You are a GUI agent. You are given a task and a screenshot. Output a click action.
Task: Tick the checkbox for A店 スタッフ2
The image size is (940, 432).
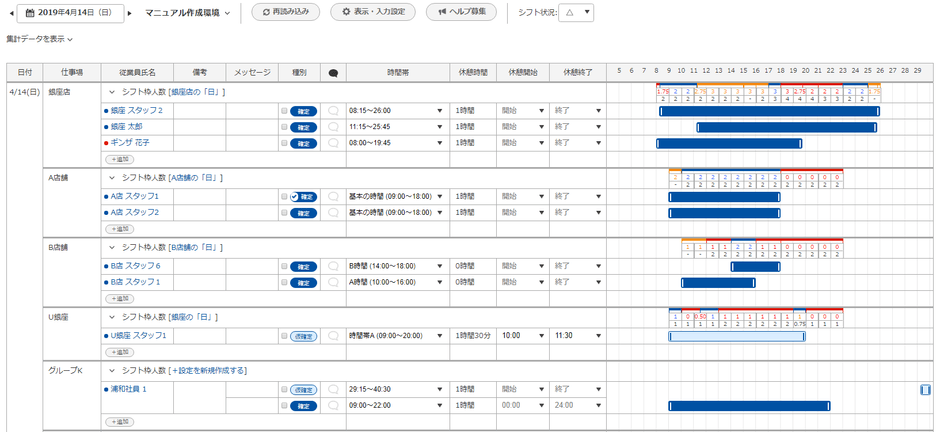coord(284,213)
